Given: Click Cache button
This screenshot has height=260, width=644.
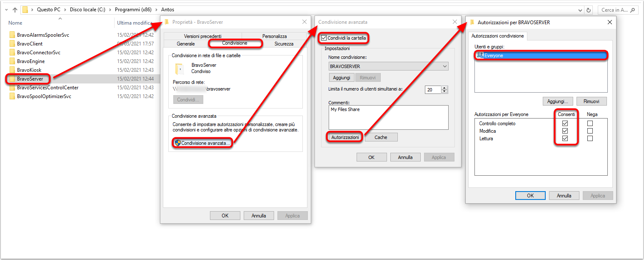Looking at the screenshot, I should (381, 137).
